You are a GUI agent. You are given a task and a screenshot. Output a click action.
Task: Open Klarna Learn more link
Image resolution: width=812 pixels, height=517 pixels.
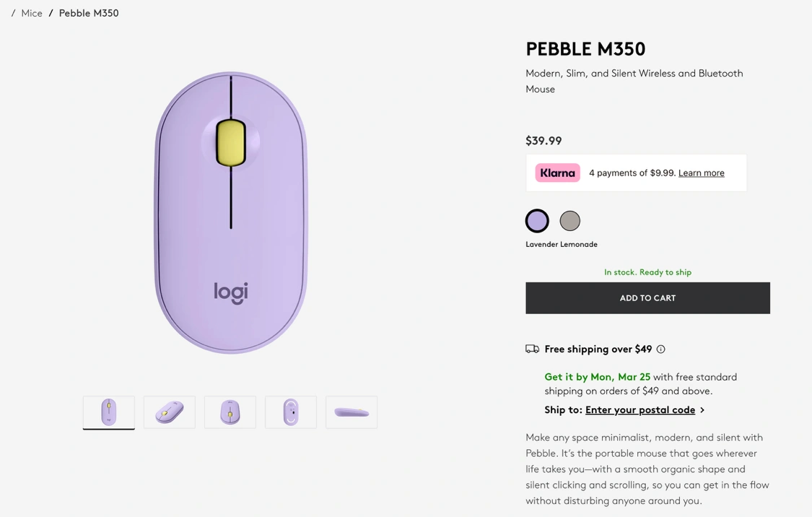tap(701, 173)
